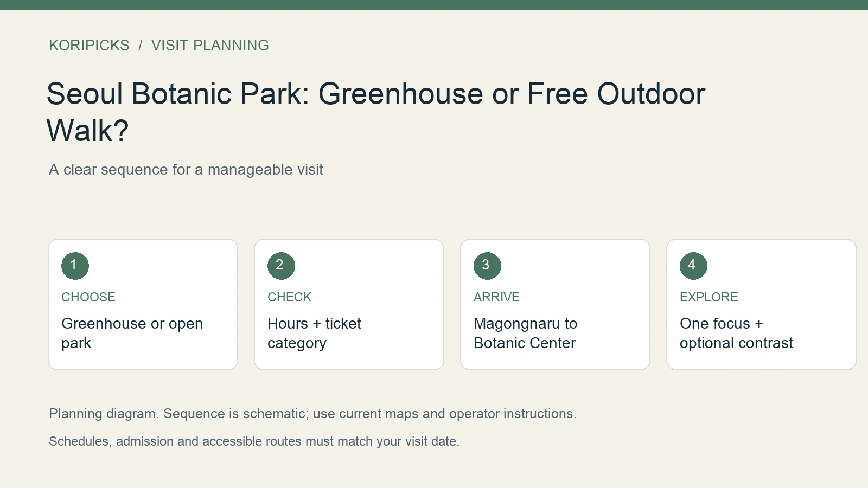Open the VISIT PLANNING breadcrumb
Image resolution: width=868 pixels, height=488 pixels.
pyautogui.click(x=210, y=45)
